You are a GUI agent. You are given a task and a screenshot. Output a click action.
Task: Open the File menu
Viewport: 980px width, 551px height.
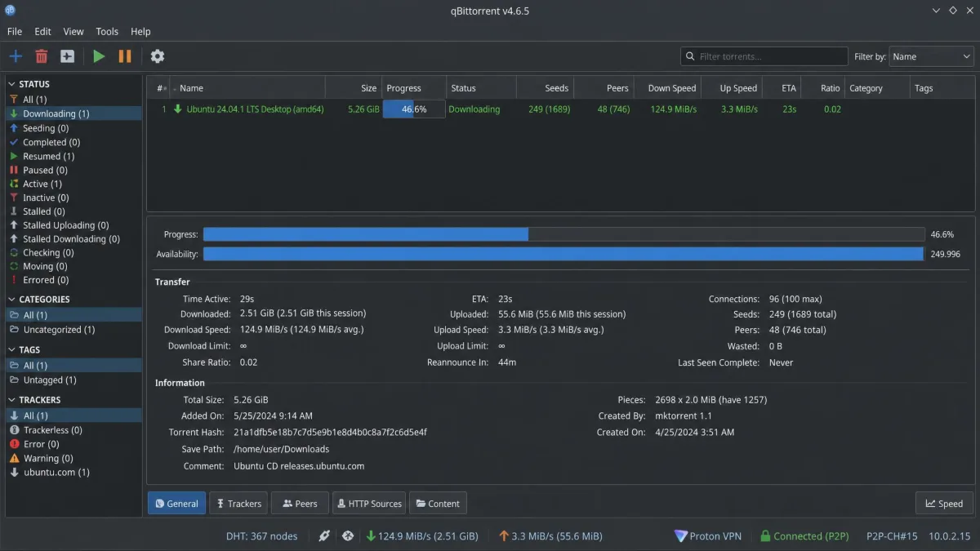(x=15, y=32)
